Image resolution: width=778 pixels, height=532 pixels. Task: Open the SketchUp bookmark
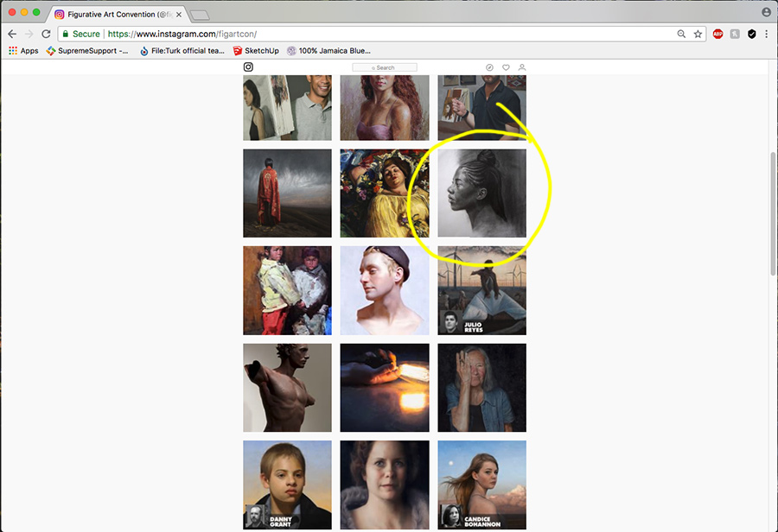pyautogui.click(x=256, y=51)
